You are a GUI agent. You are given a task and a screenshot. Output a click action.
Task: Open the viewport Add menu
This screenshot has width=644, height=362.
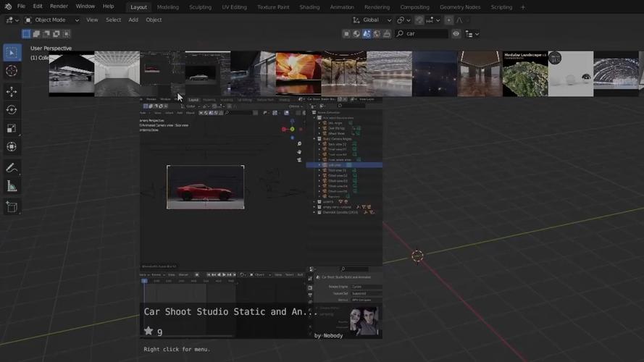coord(133,20)
